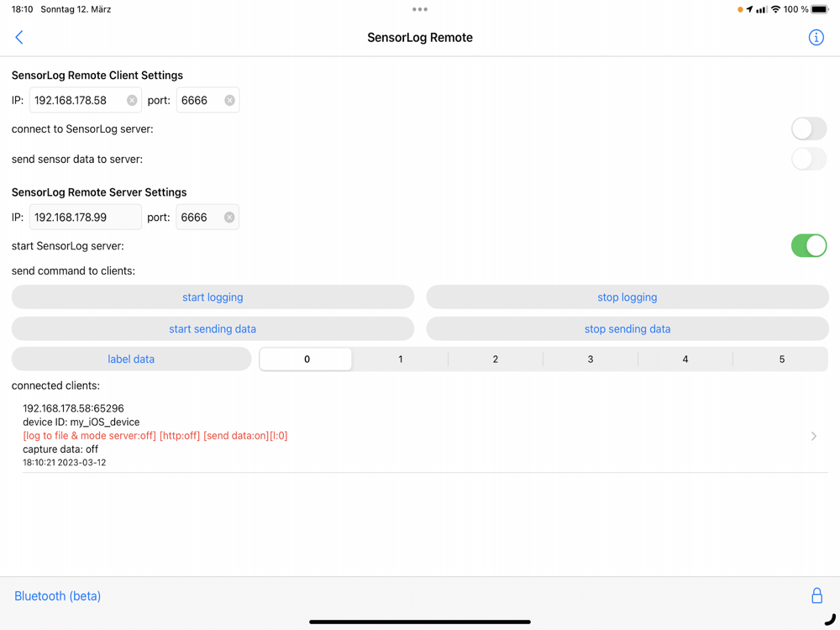Toggle connect to SensorLog server switch
The image size is (840, 630).
click(809, 129)
